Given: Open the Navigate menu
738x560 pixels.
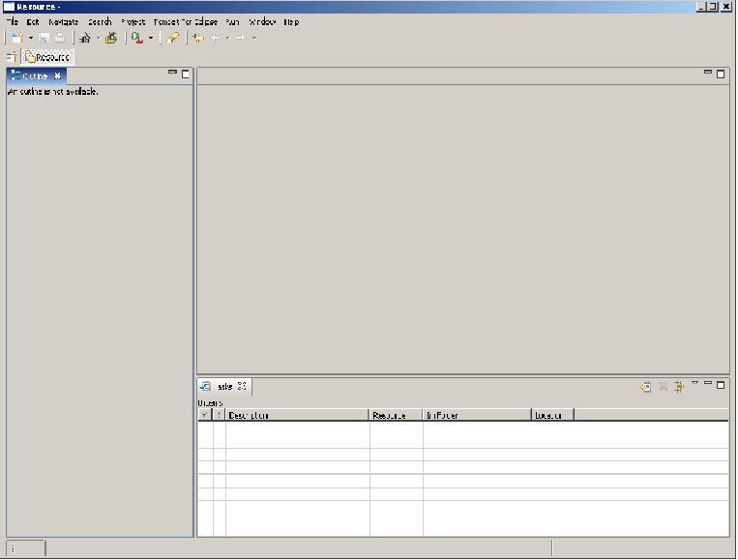Looking at the screenshot, I should 64,22.
